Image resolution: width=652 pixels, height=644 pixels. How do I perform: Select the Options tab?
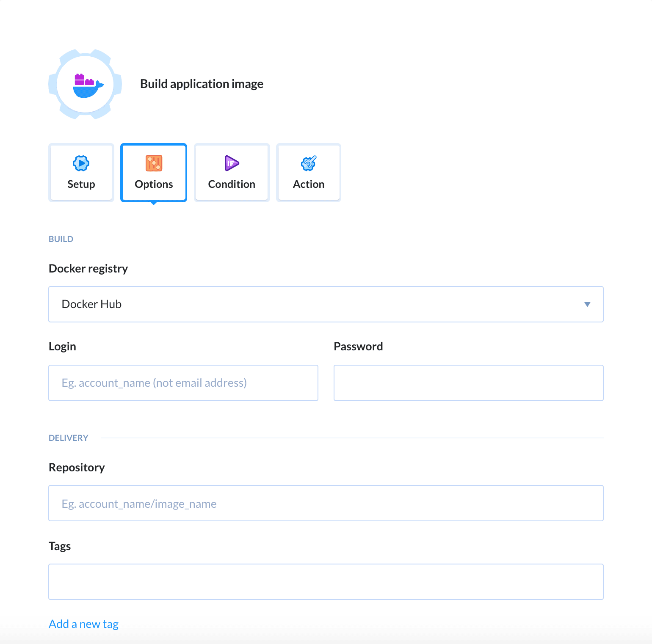pyautogui.click(x=154, y=173)
